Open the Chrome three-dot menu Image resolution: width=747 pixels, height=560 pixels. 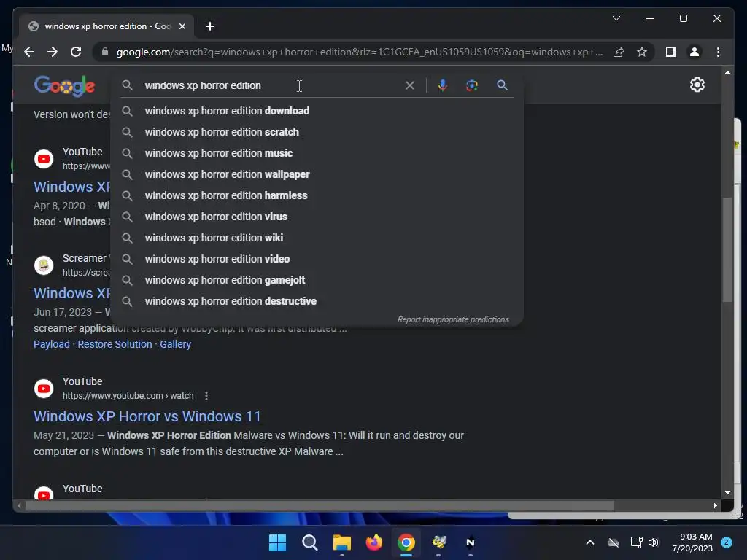pos(718,52)
